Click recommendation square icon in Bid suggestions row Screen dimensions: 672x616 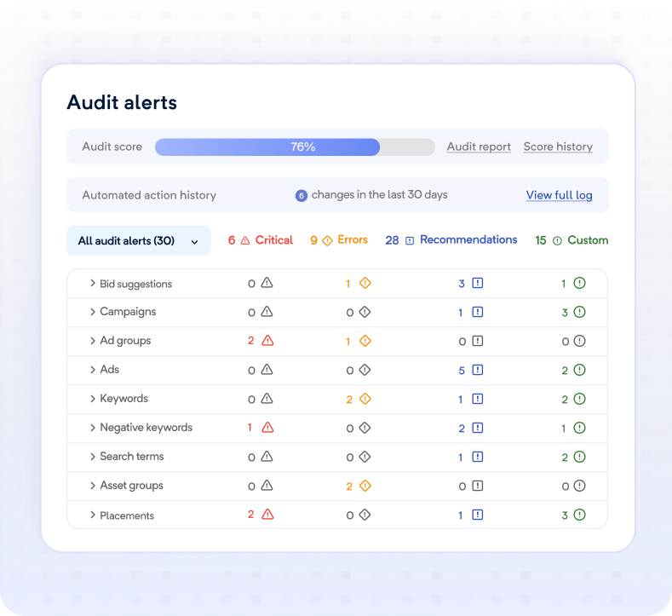click(478, 283)
